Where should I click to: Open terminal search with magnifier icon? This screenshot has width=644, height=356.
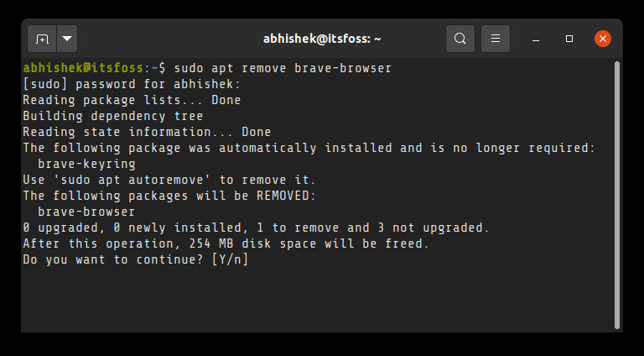pos(460,39)
